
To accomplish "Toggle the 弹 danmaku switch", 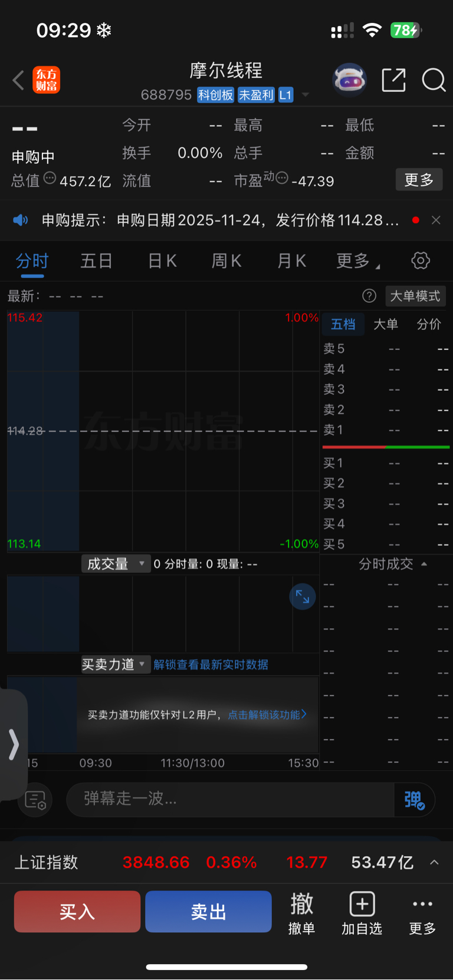I will 415,800.
